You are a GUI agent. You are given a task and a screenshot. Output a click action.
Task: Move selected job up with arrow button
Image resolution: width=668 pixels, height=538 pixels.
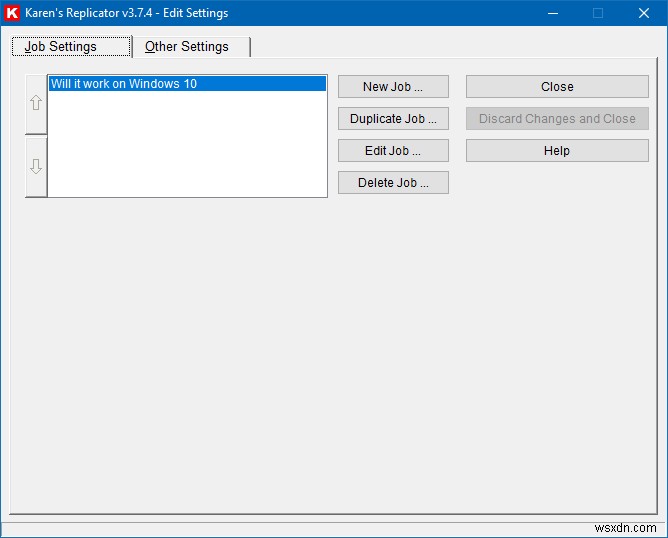pos(36,104)
